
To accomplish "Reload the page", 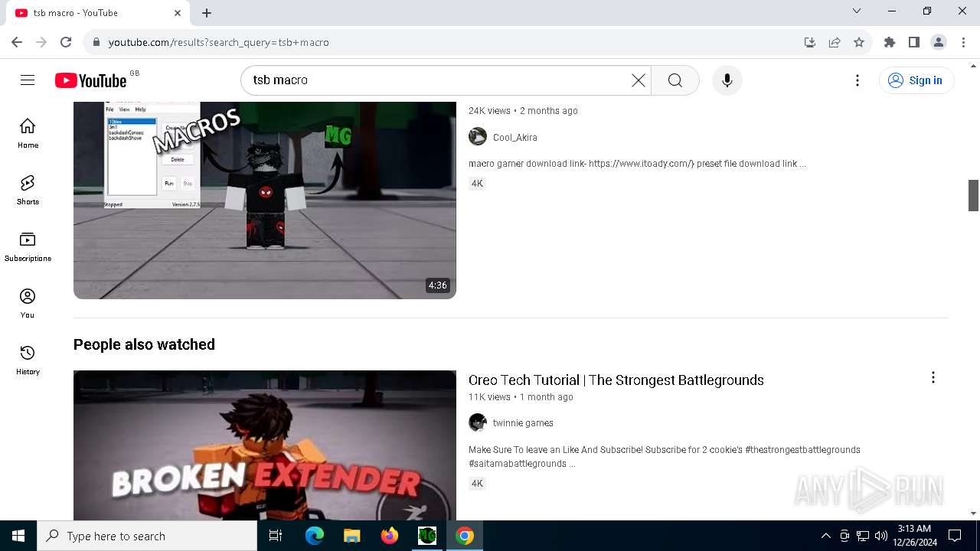I will click(66, 42).
